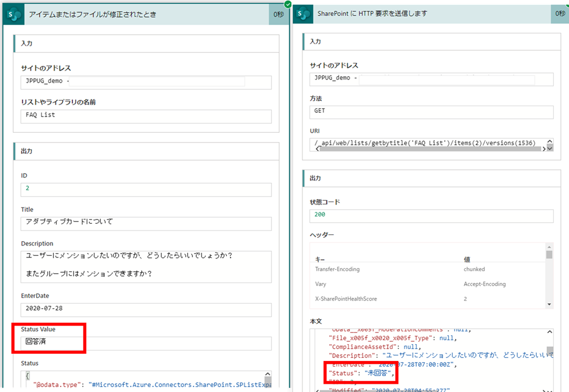
Task: Click the 方法 field showing GET
Action: pyautogui.click(x=432, y=112)
